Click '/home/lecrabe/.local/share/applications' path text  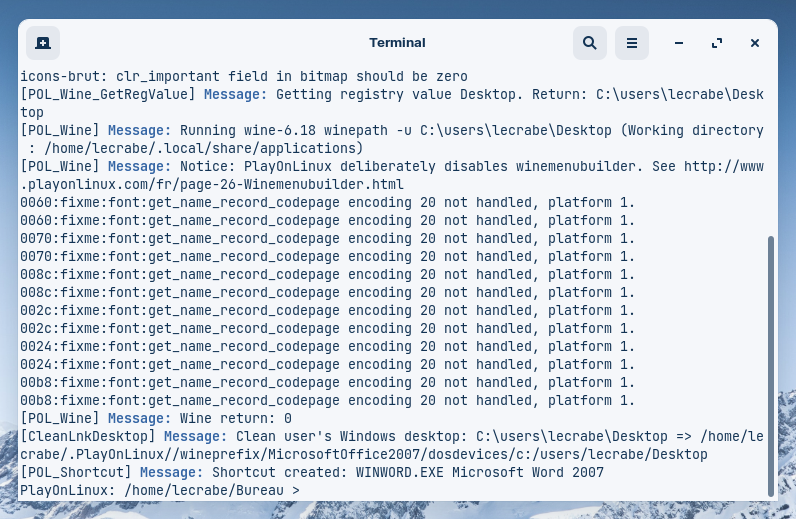click(200, 148)
